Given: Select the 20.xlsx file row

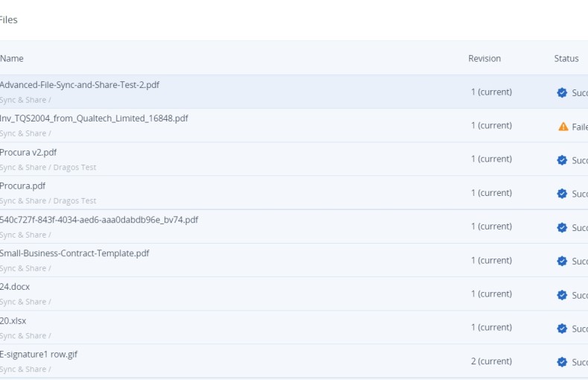Looking at the screenshot, I should (13, 320).
